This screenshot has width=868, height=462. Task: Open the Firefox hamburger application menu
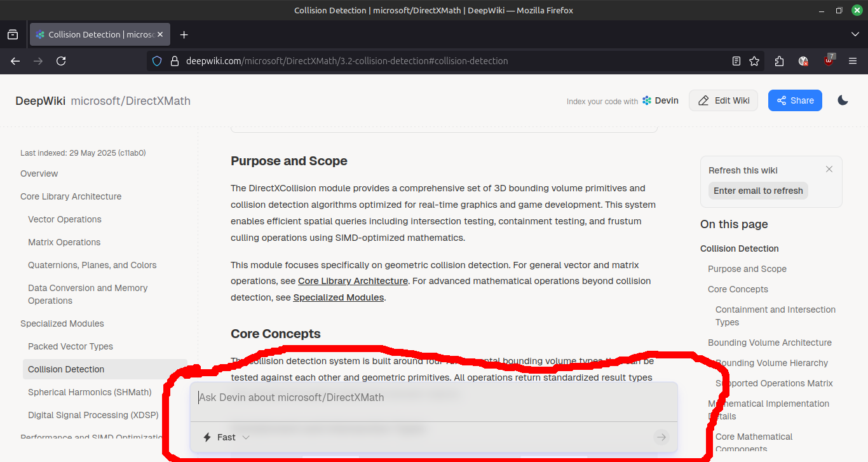pyautogui.click(x=853, y=61)
